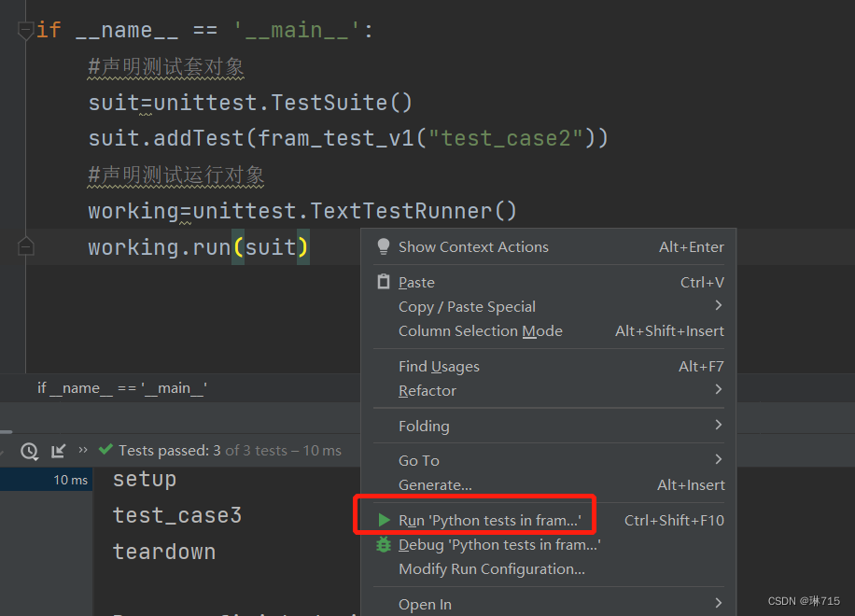This screenshot has height=616, width=855.
Task: Expand the Folding submenu
Action: click(x=426, y=426)
